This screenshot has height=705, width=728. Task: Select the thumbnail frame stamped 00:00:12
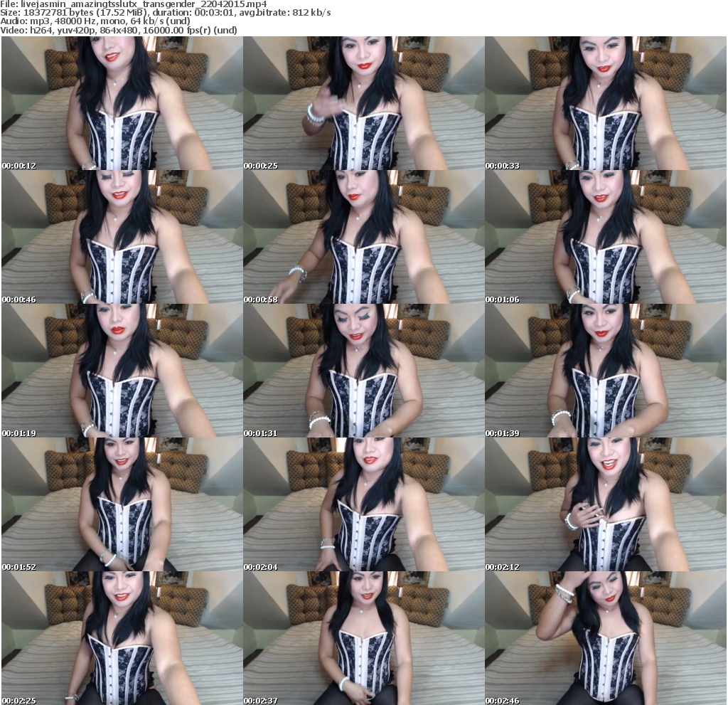(122, 103)
